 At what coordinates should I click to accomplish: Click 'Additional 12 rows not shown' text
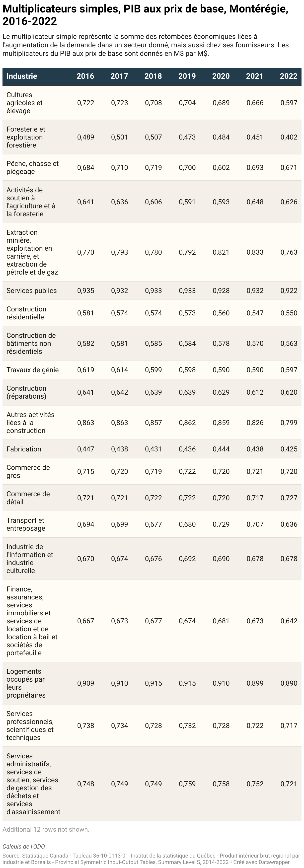(46, 829)
